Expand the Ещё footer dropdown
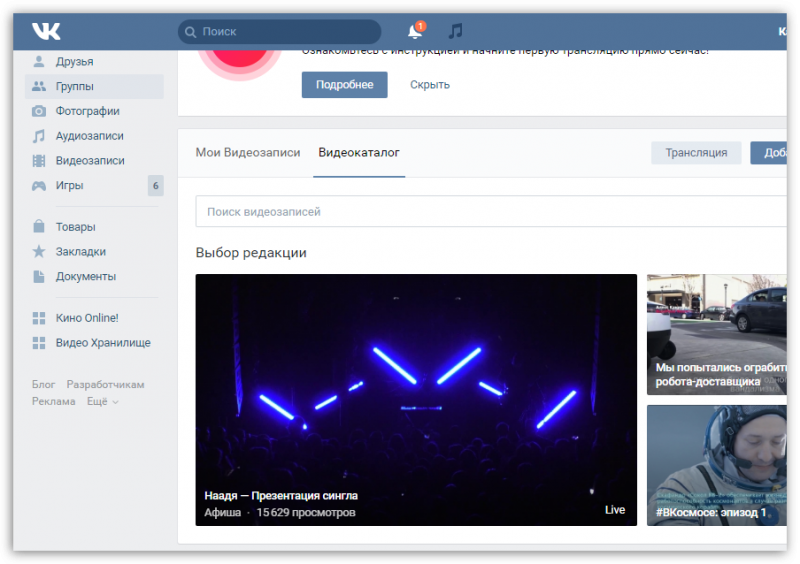Screen dimensions: 800x564 coord(102,401)
